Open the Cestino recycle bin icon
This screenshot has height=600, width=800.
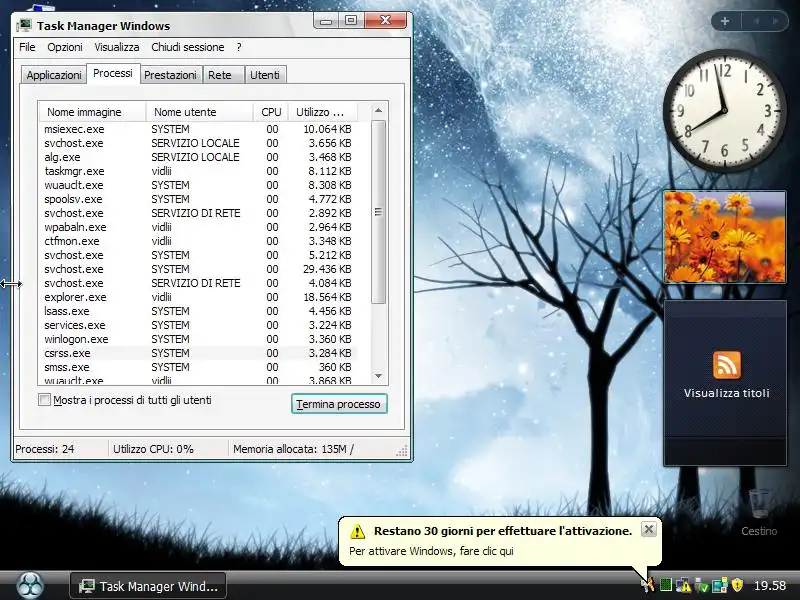pos(759,512)
